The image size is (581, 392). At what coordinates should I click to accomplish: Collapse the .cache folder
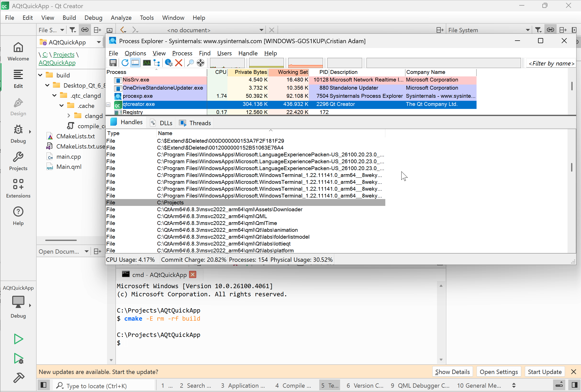click(x=62, y=106)
